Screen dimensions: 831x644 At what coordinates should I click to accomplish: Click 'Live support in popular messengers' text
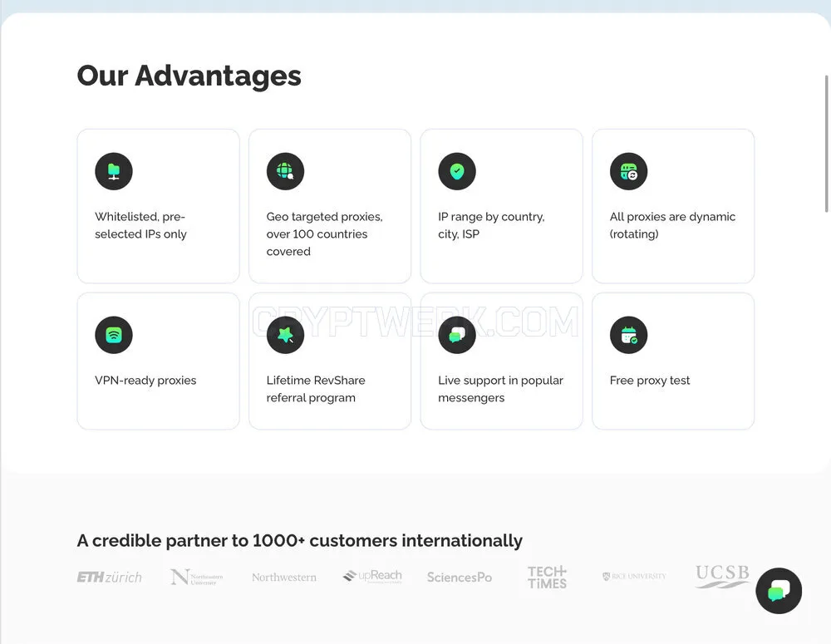point(500,389)
